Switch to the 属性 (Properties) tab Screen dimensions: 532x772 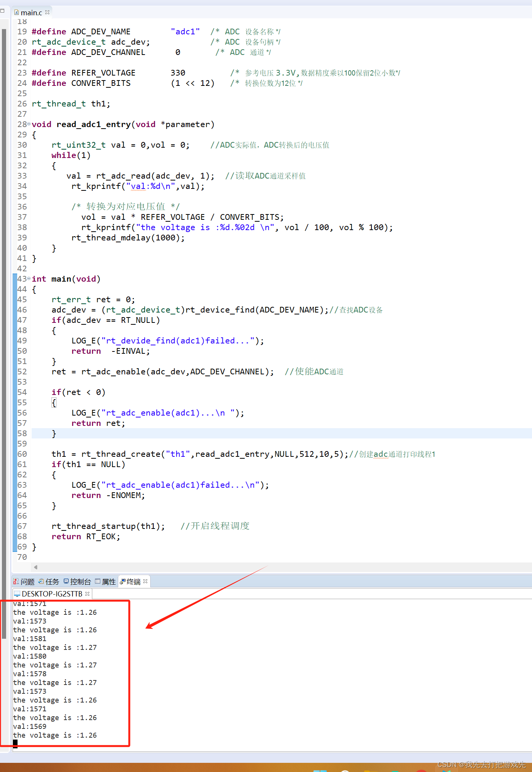(106, 582)
